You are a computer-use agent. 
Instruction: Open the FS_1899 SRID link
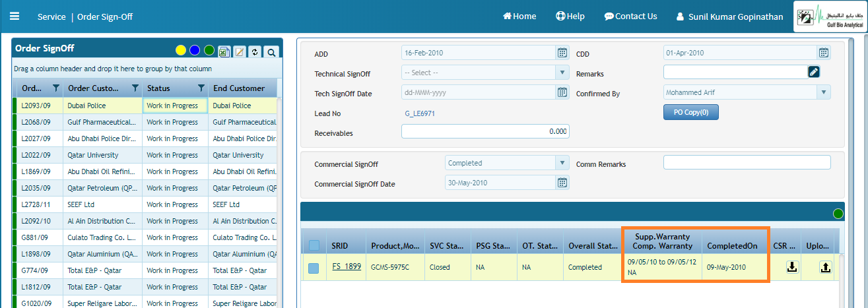(x=347, y=266)
